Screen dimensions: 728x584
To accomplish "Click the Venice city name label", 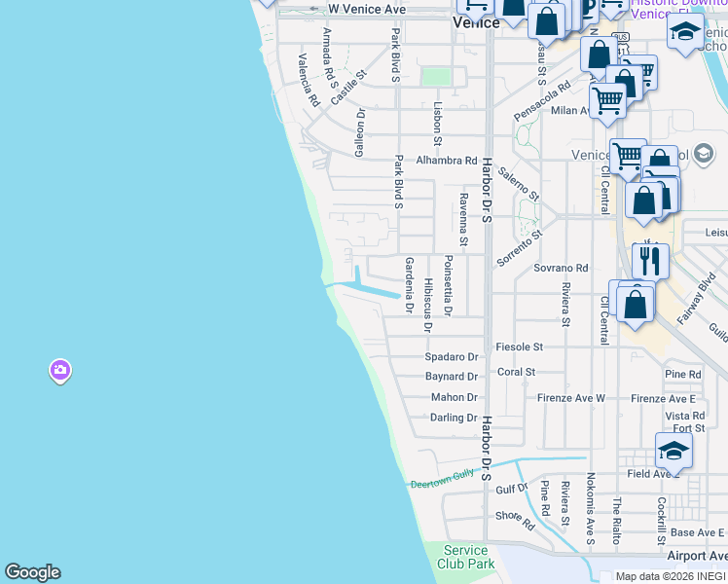I will coord(476,22).
